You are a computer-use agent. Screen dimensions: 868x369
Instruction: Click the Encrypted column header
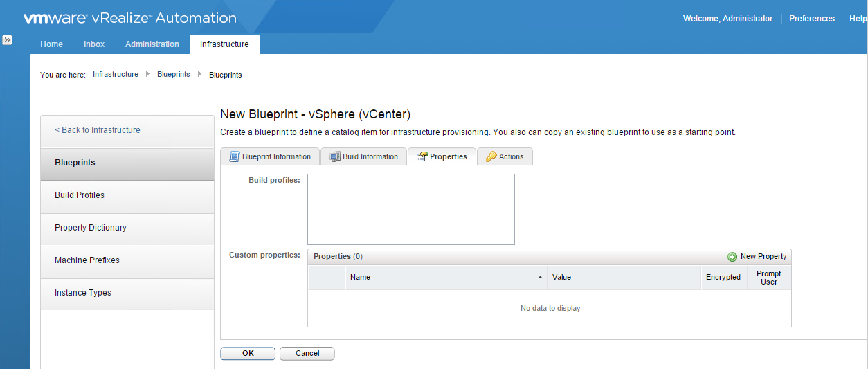724,277
